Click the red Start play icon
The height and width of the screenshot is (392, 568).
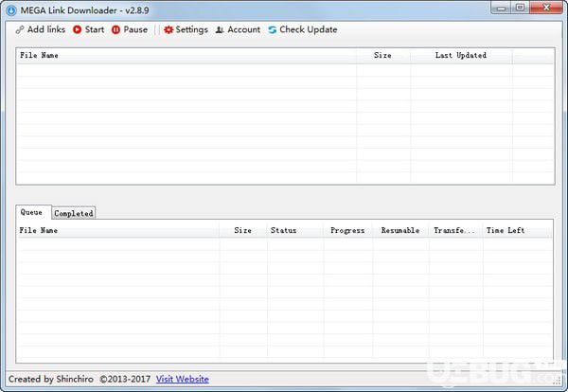pyautogui.click(x=78, y=29)
